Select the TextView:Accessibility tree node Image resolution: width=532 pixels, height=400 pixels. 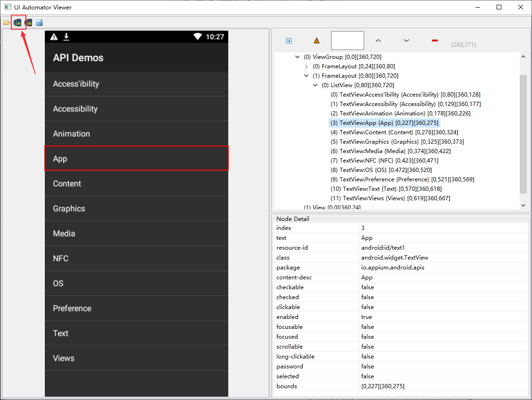coord(406,104)
